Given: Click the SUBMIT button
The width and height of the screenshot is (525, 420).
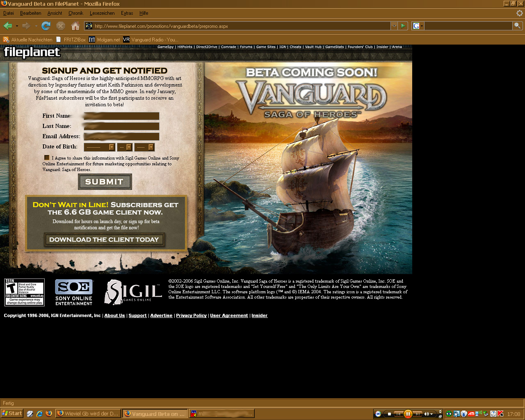Looking at the screenshot, I should pos(105,182).
